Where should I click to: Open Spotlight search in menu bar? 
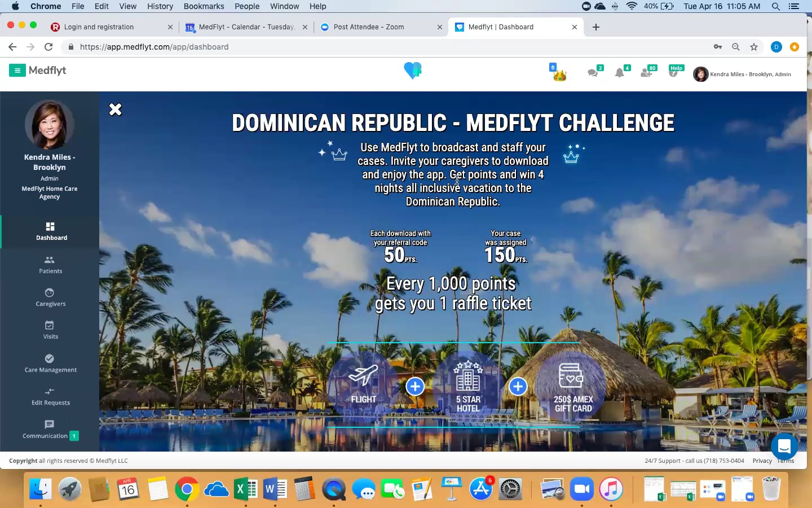pos(776,6)
